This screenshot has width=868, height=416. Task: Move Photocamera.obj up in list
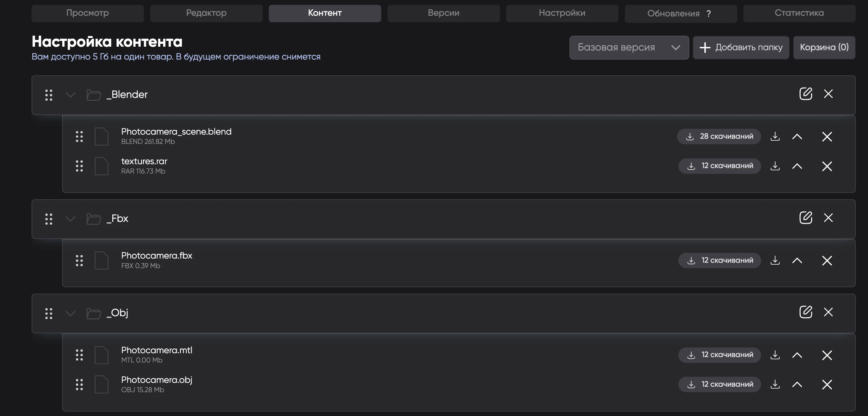pyautogui.click(x=797, y=384)
